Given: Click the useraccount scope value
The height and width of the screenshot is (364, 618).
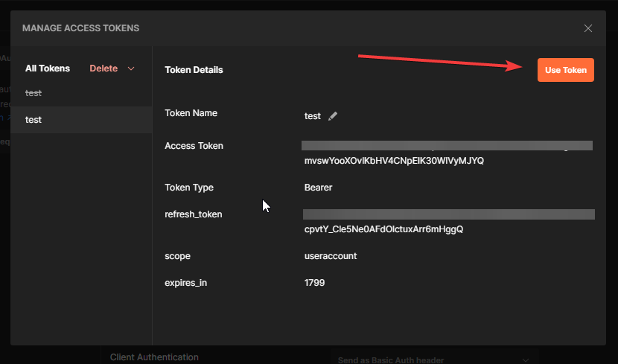Looking at the screenshot, I should [x=331, y=256].
